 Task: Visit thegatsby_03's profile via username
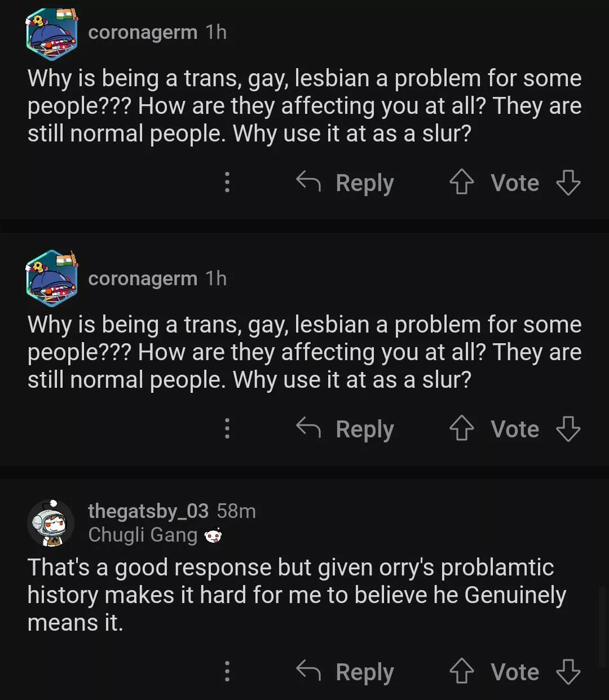[148, 511]
